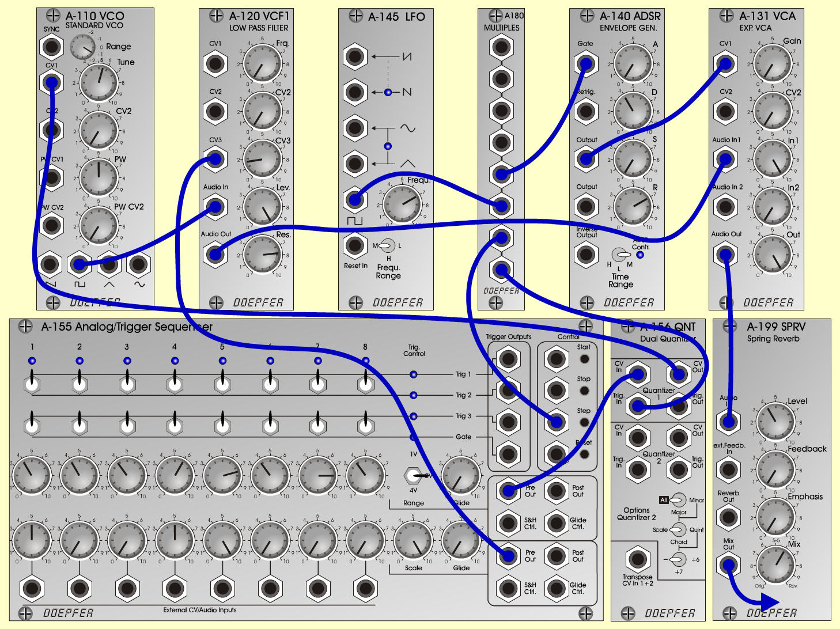Click the Gain knob on the A-131 VCA
Screen dimensions: 840x629
[773, 64]
